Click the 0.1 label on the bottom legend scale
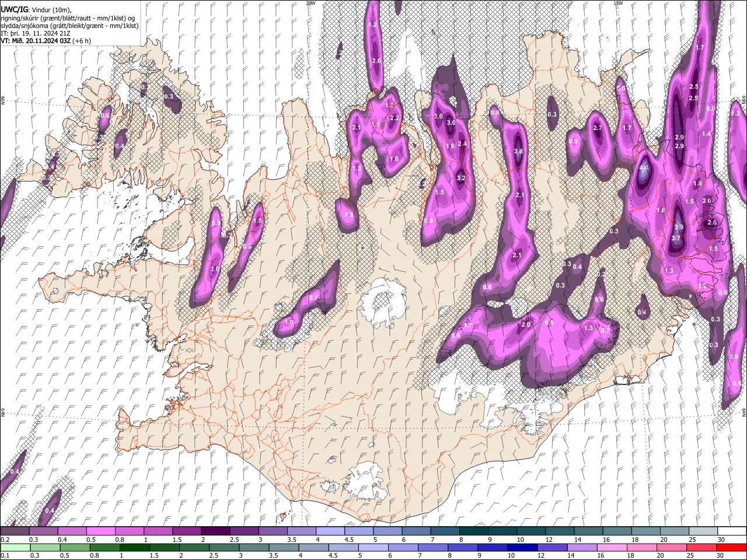747x560 pixels. click(5, 555)
